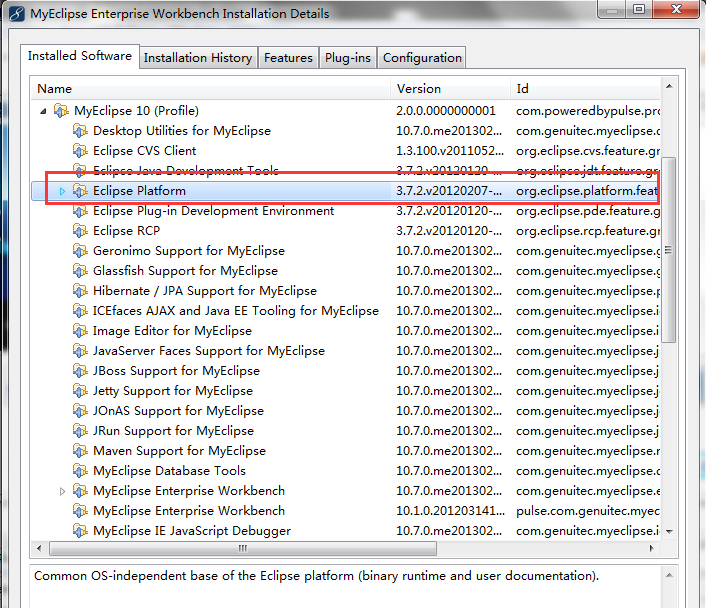This screenshot has width=706, height=608.
Task: Select the Eclipse Java Development Tools row
Action: tap(346, 170)
